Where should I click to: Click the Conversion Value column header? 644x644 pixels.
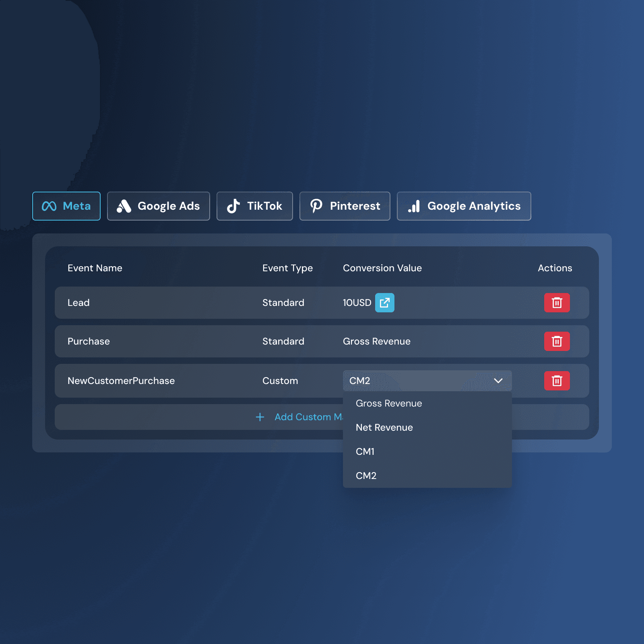[x=382, y=268]
